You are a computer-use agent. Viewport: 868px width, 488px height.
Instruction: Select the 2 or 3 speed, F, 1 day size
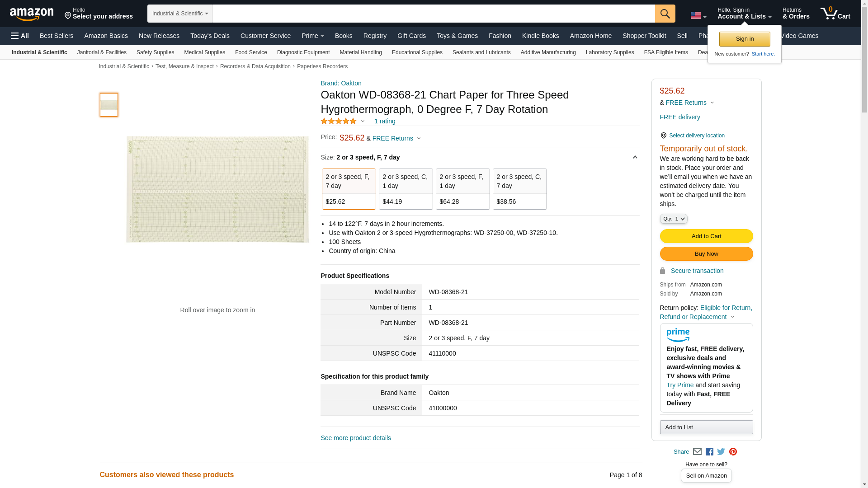click(x=462, y=189)
